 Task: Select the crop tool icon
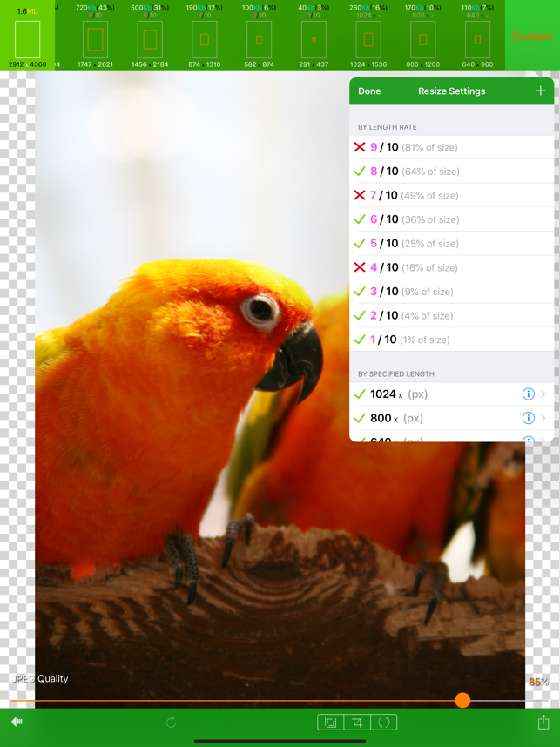(357, 723)
